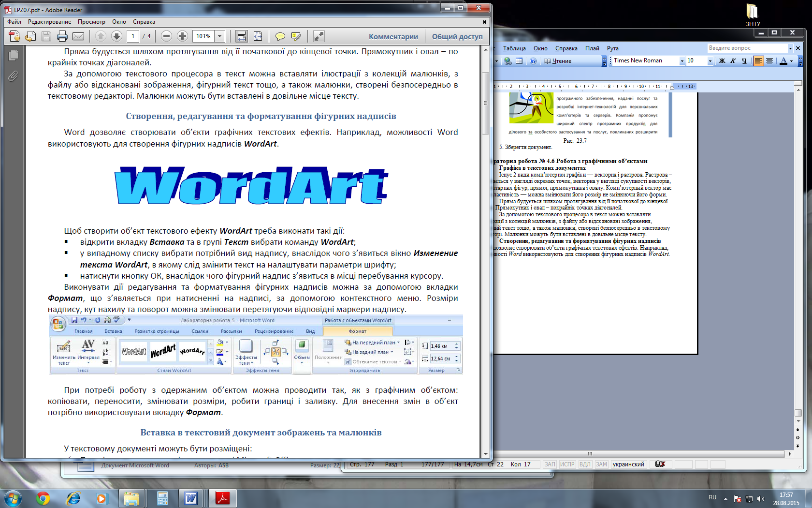
Task: Click Reader scrollbar down arrow
Action: click(486, 454)
